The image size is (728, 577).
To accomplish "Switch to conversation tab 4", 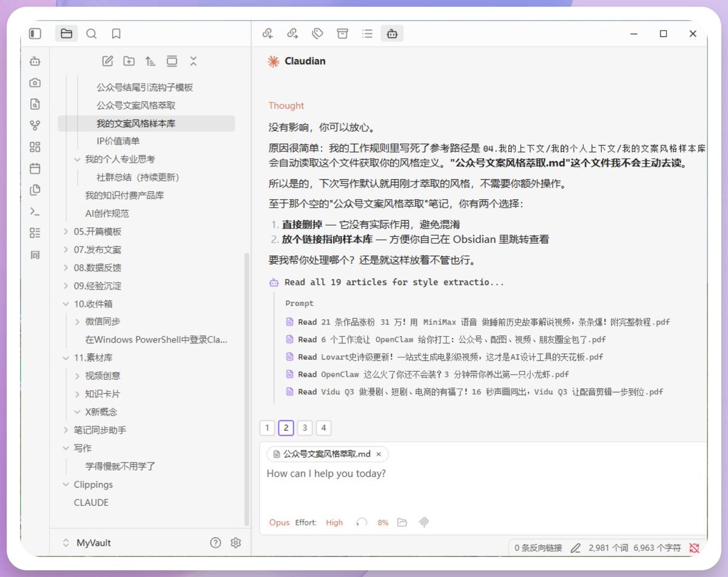I will tap(324, 428).
